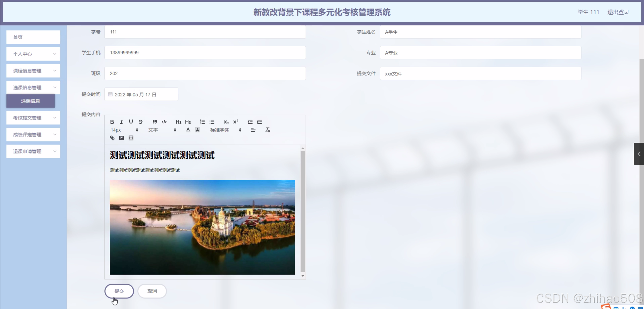Apply strikethrough text formatting

coord(140,122)
